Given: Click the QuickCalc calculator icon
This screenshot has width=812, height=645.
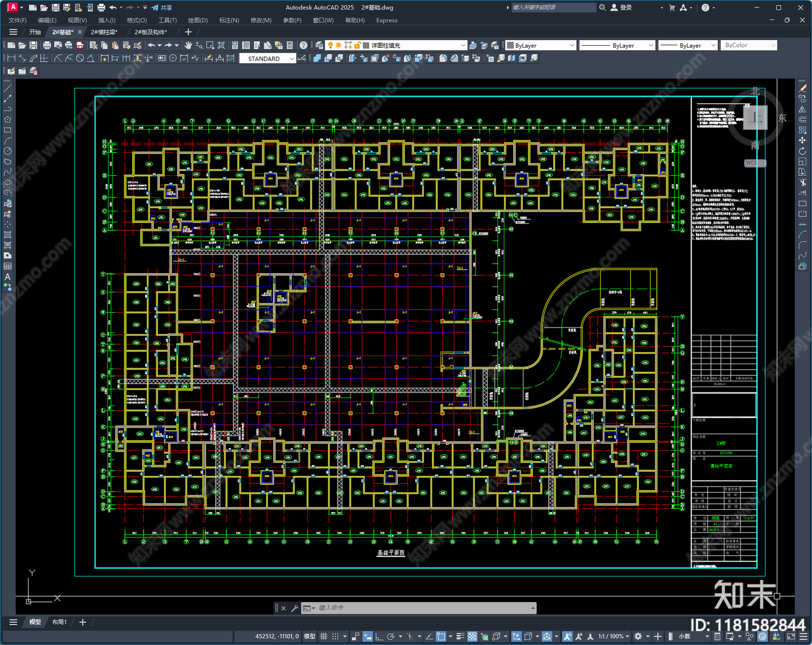Looking at the screenshot, I should click(290, 45).
